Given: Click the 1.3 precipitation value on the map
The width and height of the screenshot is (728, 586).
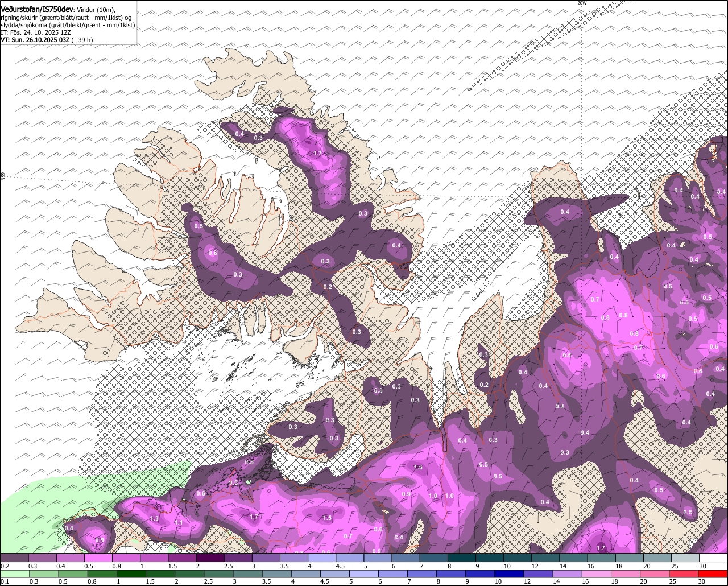Looking at the screenshot, I should click(x=154, y=518).
